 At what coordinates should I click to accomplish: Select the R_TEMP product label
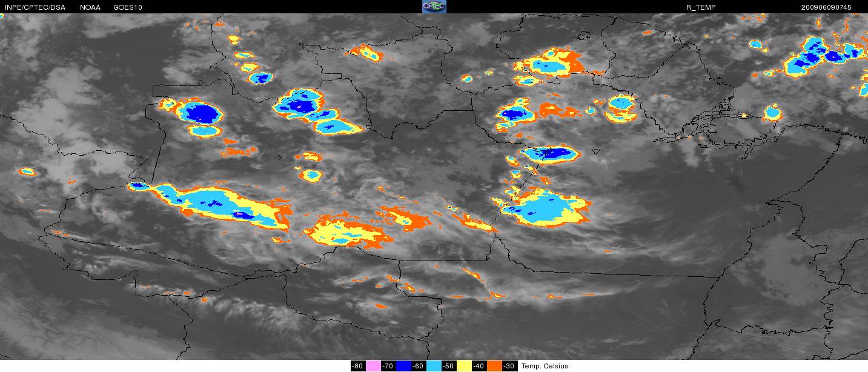point(701,7)
